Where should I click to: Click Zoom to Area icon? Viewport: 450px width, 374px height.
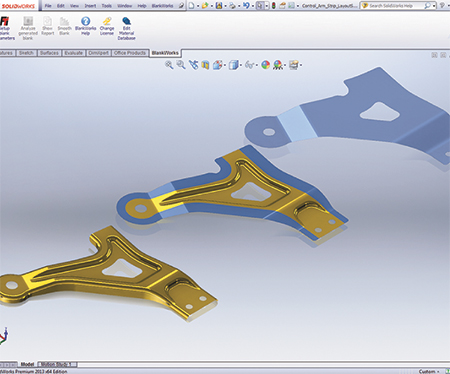[181, 65]
